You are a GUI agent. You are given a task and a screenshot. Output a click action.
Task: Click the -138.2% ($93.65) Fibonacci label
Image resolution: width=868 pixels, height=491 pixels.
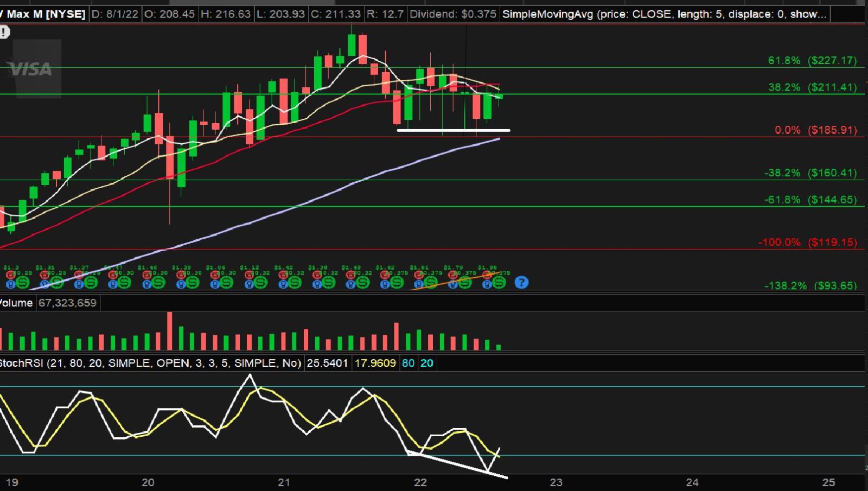point(810,285)
